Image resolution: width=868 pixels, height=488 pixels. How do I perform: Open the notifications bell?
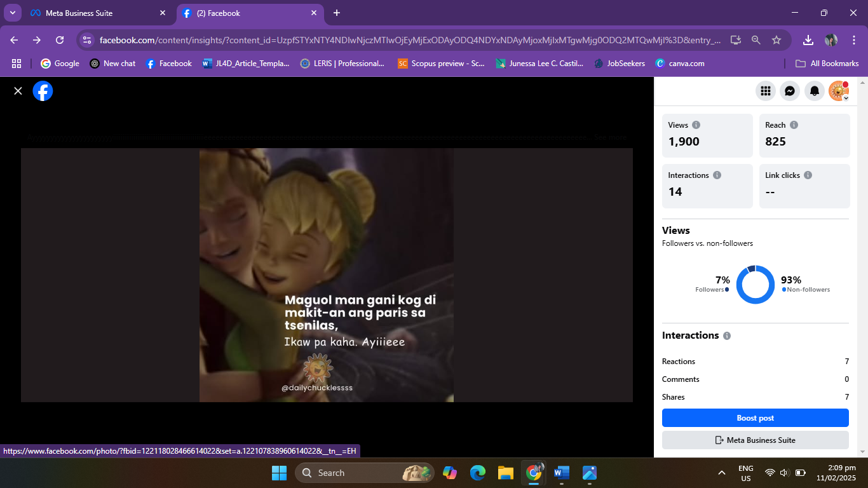(x=814, y=91)
